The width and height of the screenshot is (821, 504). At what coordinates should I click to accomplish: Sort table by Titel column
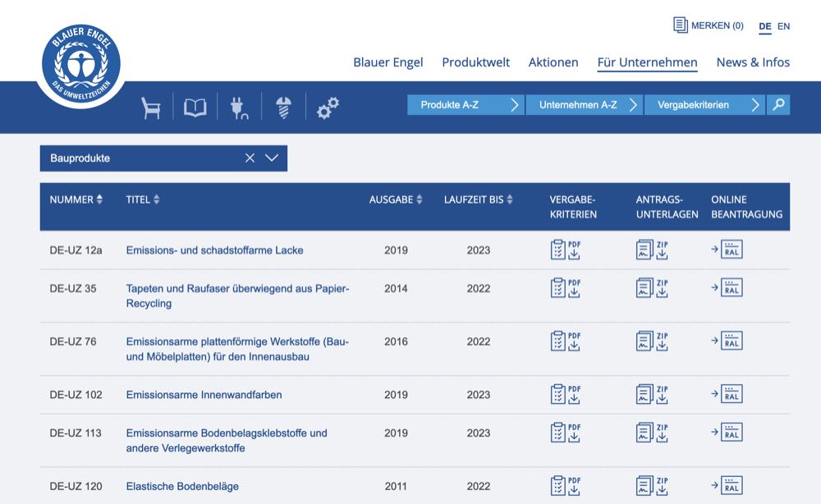point(142,199)
